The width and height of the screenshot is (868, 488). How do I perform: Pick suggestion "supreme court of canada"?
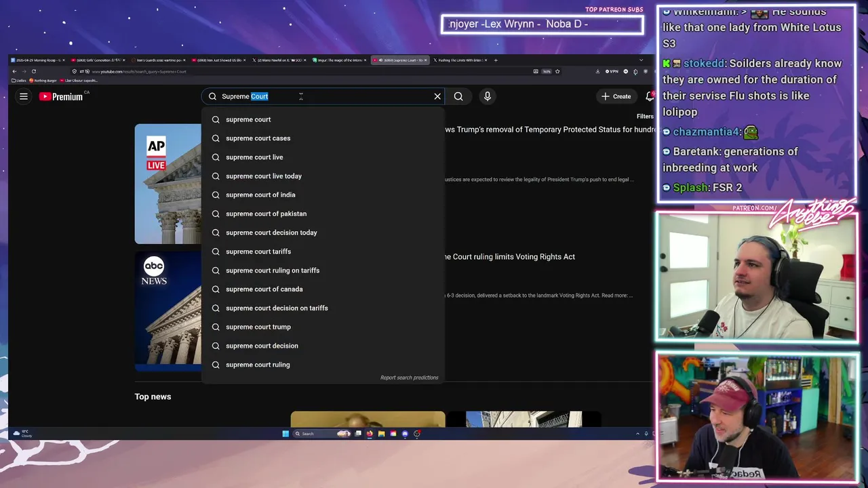coord(323,289)
